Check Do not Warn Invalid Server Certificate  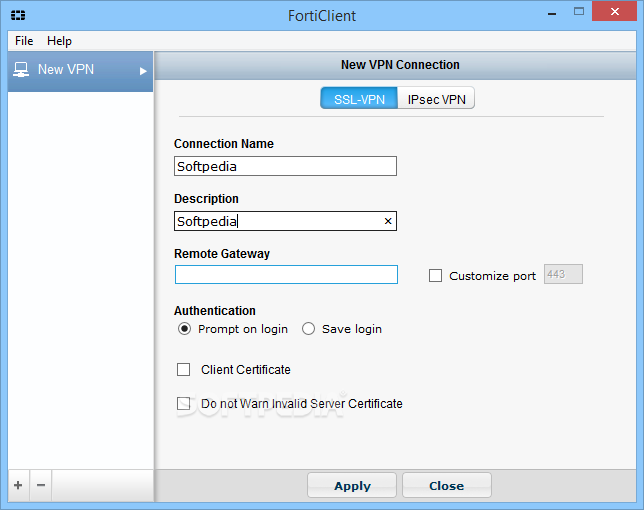point(184,403)
